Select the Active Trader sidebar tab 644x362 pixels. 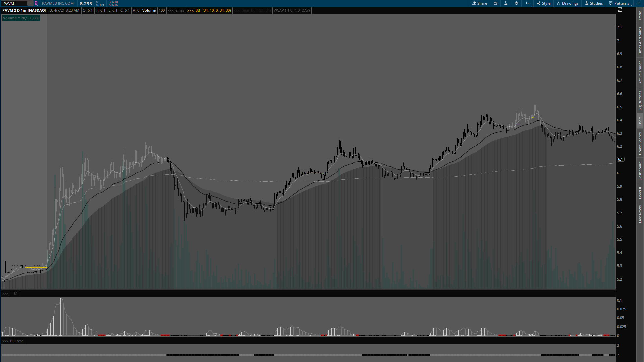[x=640, y=72]
